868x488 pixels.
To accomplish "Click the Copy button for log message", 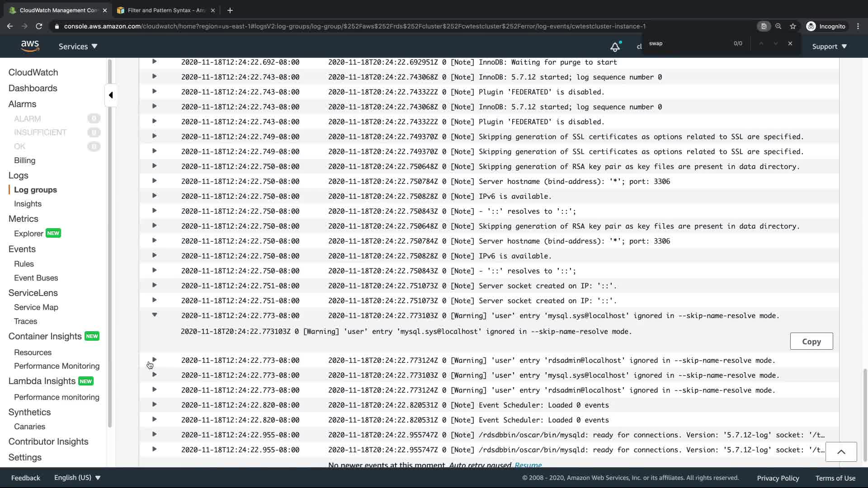I will coord(811,342).
